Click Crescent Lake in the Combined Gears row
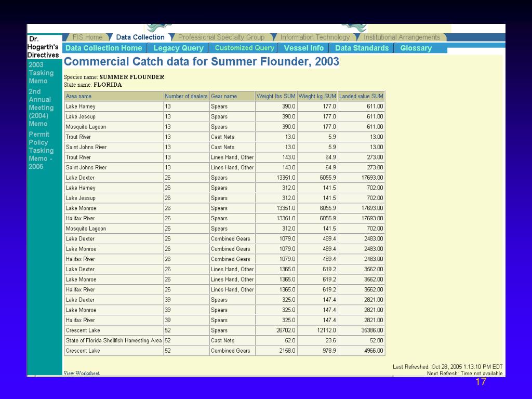This screenshot has height=399, width=532. tap(114, 351)
